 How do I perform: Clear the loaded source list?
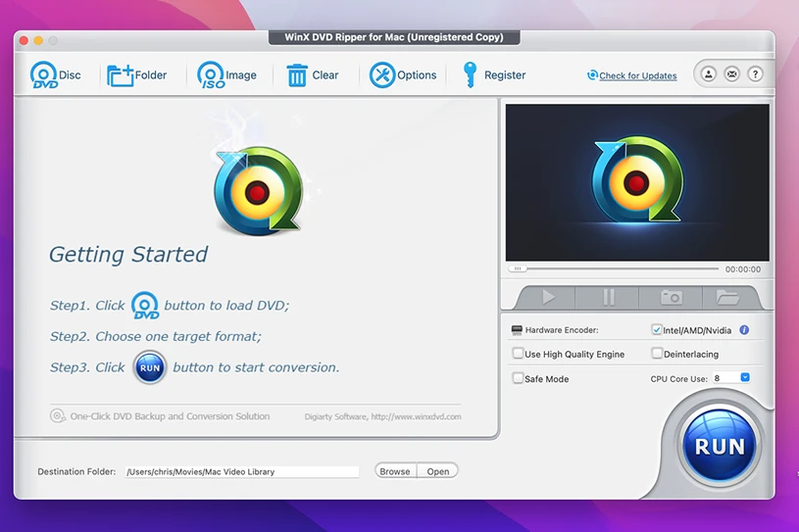pyautogui.click(x=312, y=75)
